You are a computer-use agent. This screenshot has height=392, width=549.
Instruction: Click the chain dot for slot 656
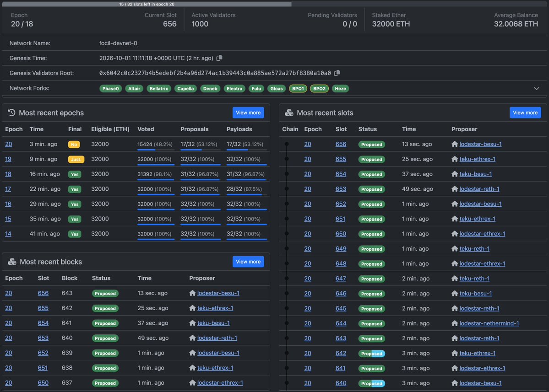[x=287, y=144]
